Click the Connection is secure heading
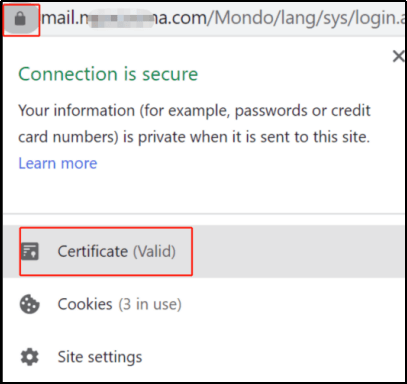The image size is (407, 384). 108,74
